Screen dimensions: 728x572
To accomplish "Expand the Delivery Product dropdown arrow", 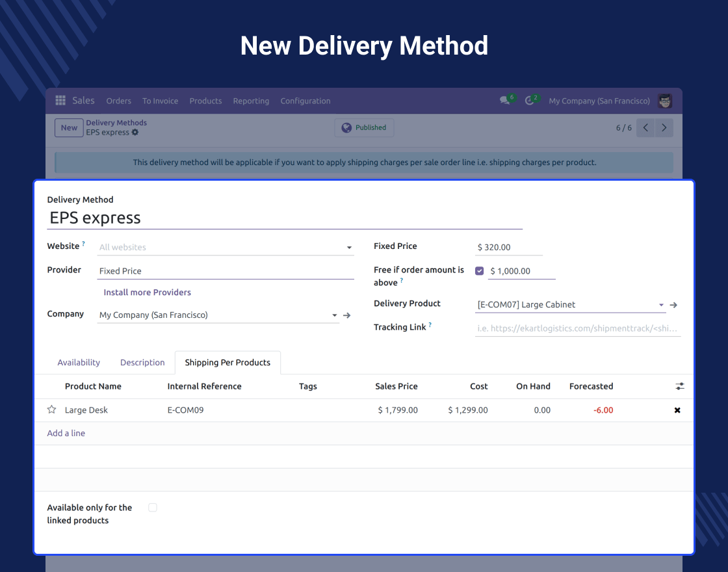I will click(x=661, y=305).
